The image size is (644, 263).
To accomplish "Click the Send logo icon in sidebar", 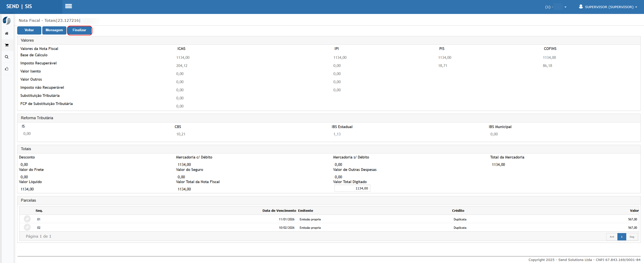I will pos(7,21).
